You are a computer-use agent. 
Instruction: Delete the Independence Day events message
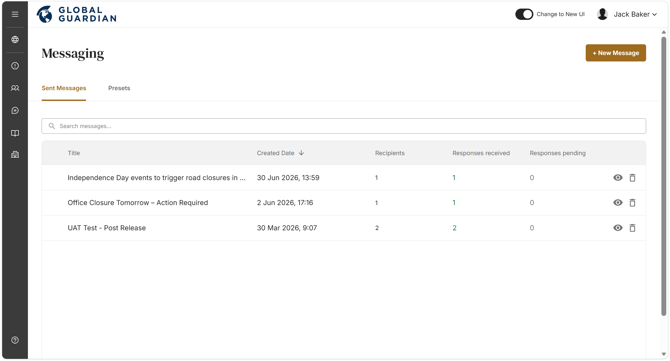pyautogui.click(x=632, y=178)
